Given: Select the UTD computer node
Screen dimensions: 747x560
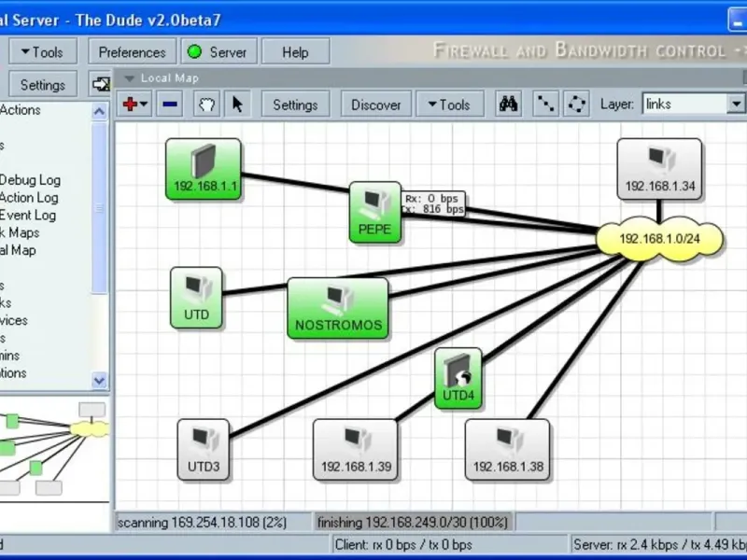Looking at the screenshot, I should click(196, 298).
